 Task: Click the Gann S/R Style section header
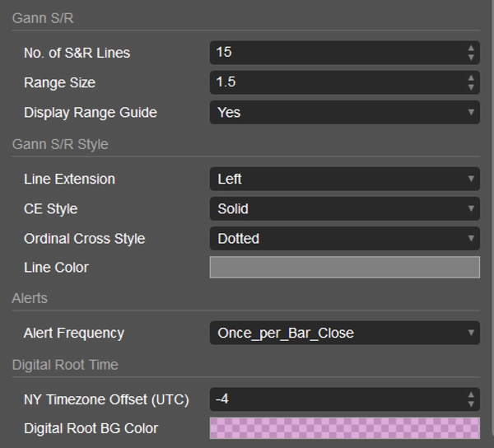pos(60,144)
